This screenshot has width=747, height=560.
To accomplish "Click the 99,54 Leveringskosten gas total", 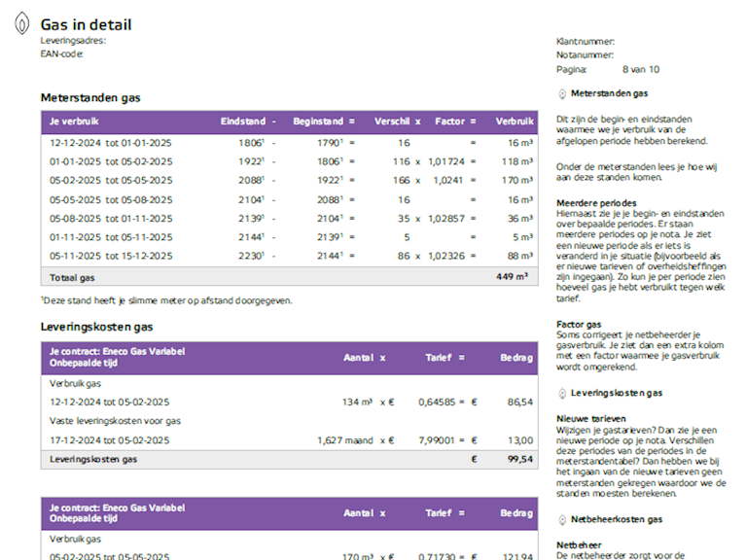I will coord(519,459).
